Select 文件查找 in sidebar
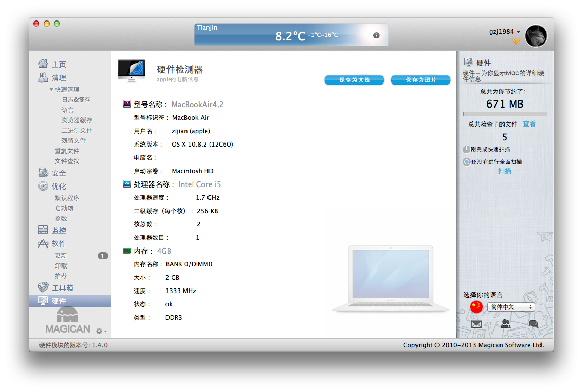583x392 pixels. point(67,161)
